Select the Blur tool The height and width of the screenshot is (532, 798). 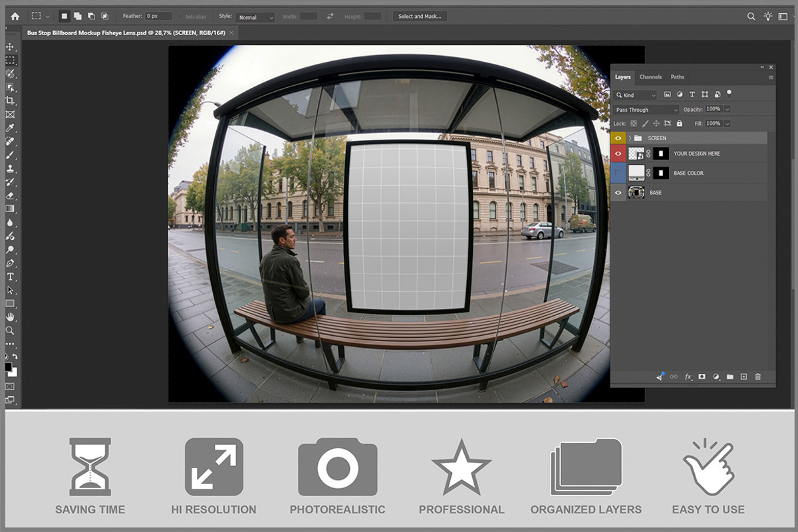click(10, 223)
